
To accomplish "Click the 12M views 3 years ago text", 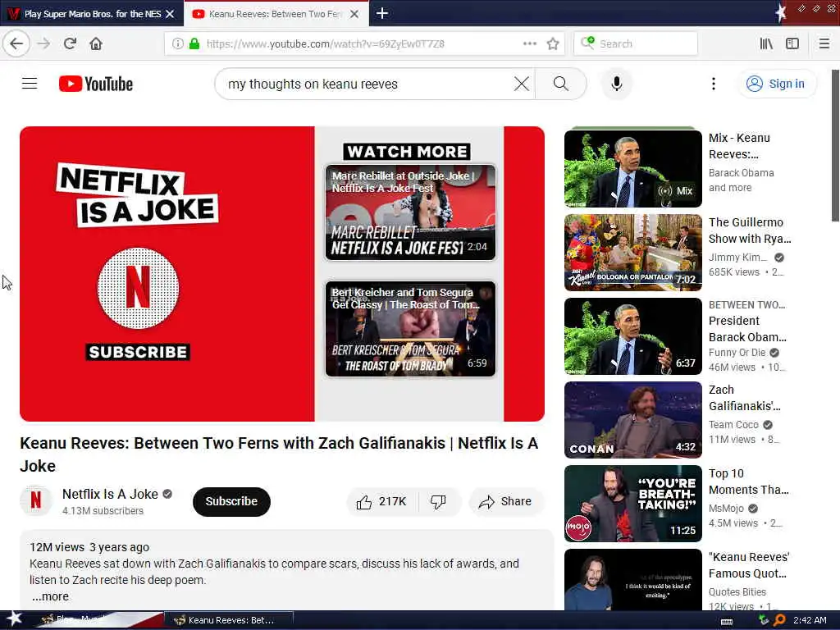I will point(89,547).
